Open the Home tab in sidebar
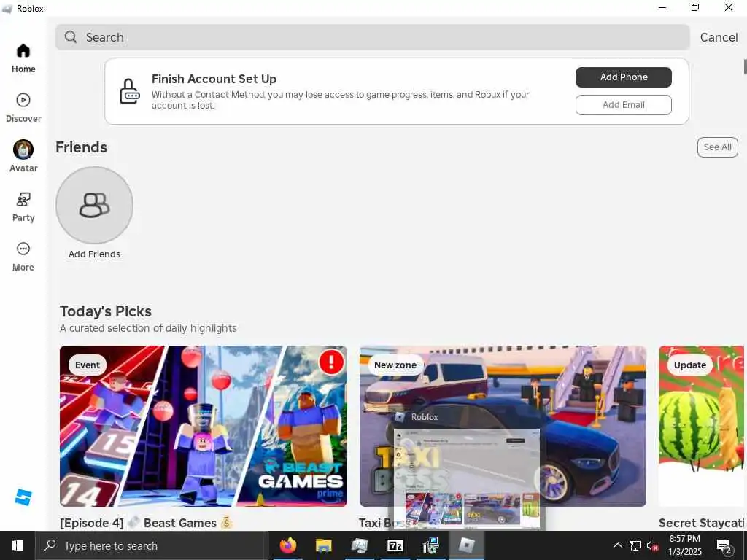 23,58
